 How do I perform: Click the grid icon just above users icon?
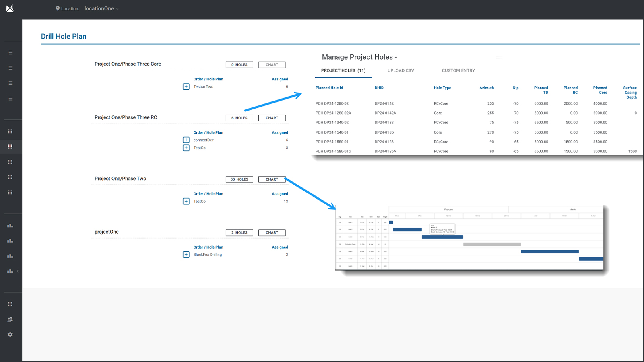[10, 304]
